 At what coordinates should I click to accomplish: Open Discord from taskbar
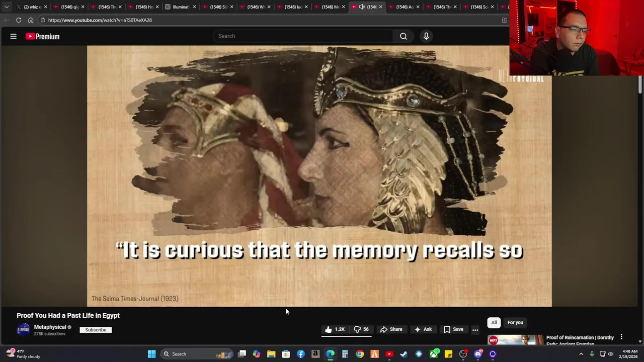coord(478,354)
